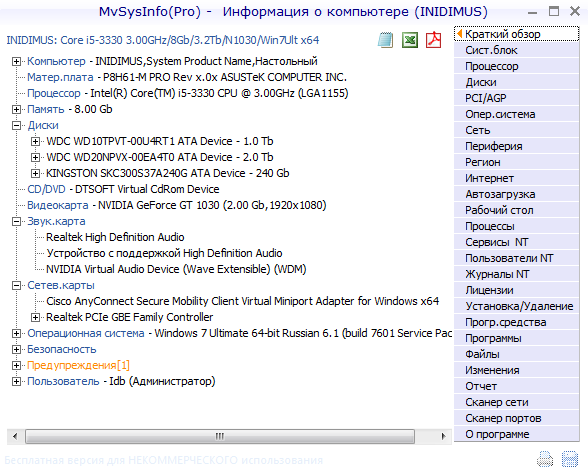
Task: Click the horizontal scrollbar left arrow
Action: 15,436
